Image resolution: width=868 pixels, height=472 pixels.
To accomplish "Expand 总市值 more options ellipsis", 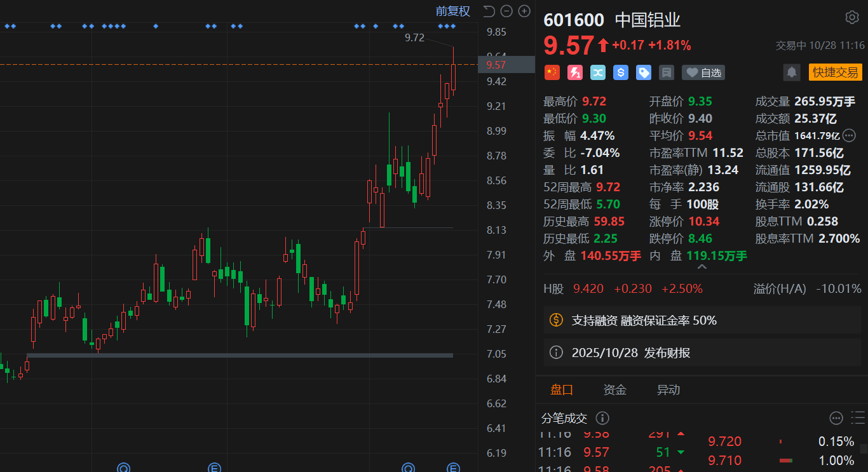I will pyautogui.click(x=850, y=135).
